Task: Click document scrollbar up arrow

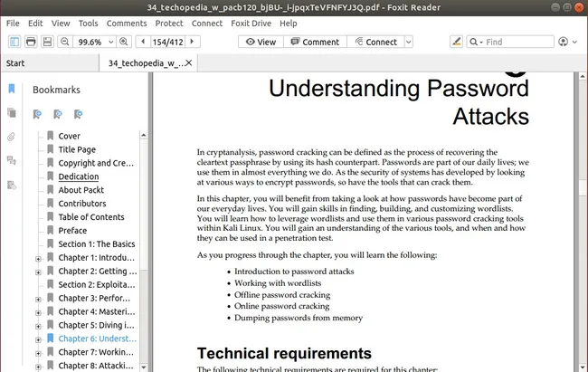Action: [582, 76]
